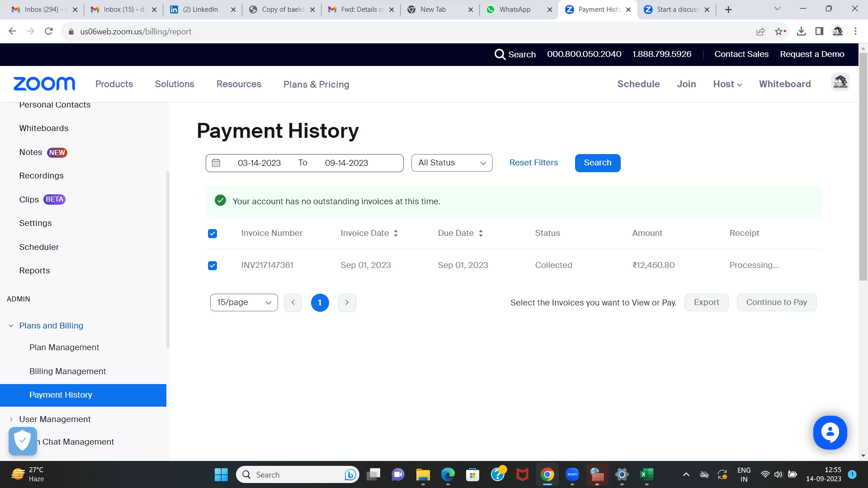Open Billing Management in sidebar
The image size is (868, 488).
pos(67,371)
